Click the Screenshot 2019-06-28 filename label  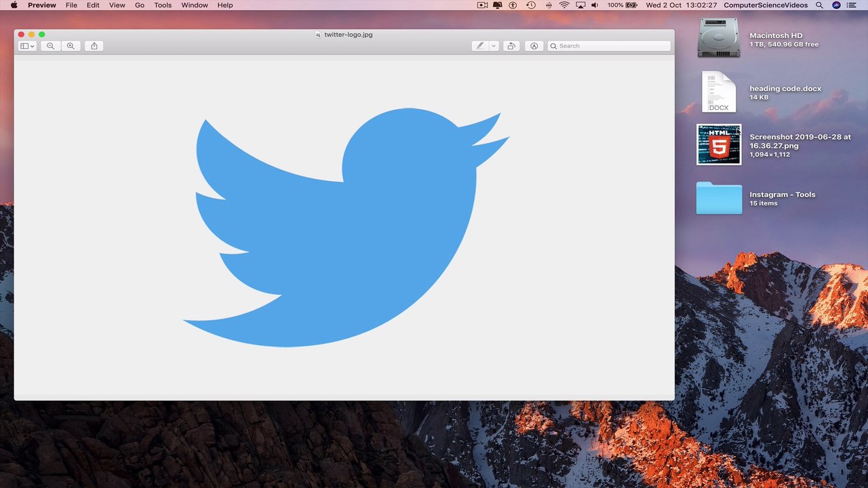pyautogui.click(x=800, y=141)
